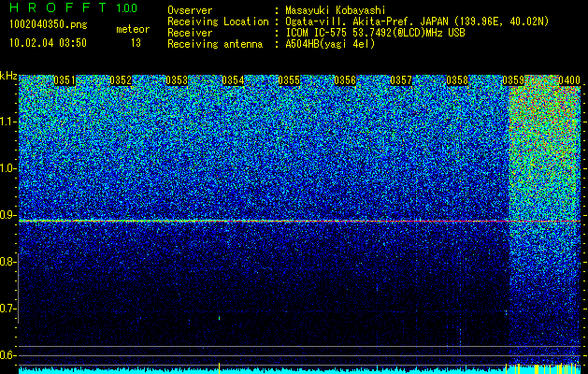The height and width of the screenshot is (374, 588).
Task: Click the "0359" time marker
Action: click(513, 80)
